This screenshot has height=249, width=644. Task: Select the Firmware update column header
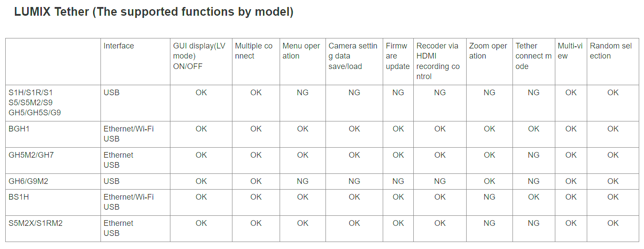point(397,56)
